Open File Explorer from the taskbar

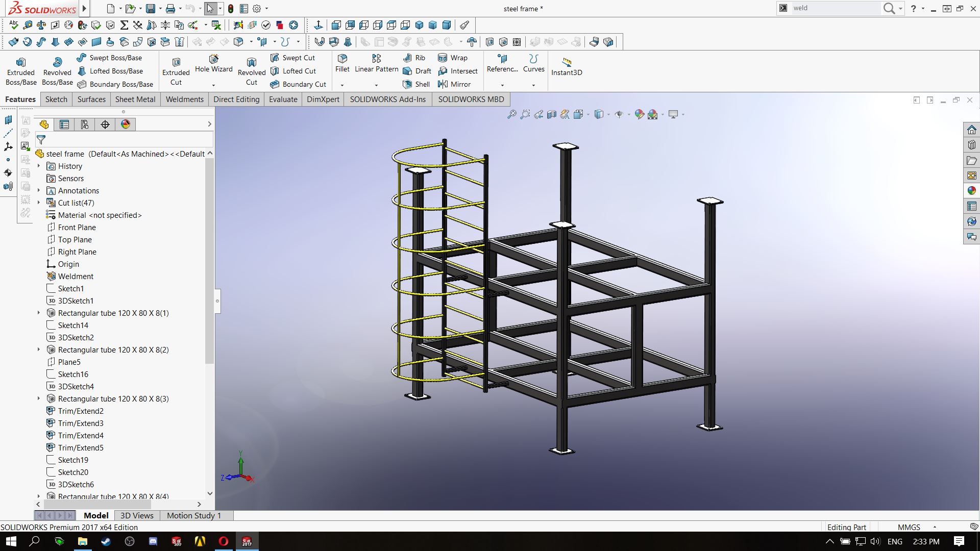tap(82, 541)
